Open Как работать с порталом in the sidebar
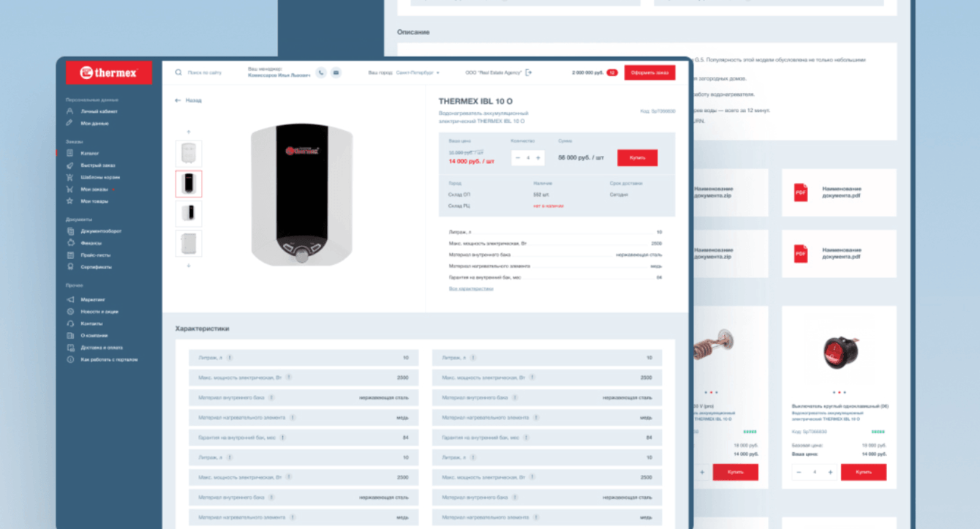This screenshot has width=980, height=529. pyautogui.click(x=109, y=359)
